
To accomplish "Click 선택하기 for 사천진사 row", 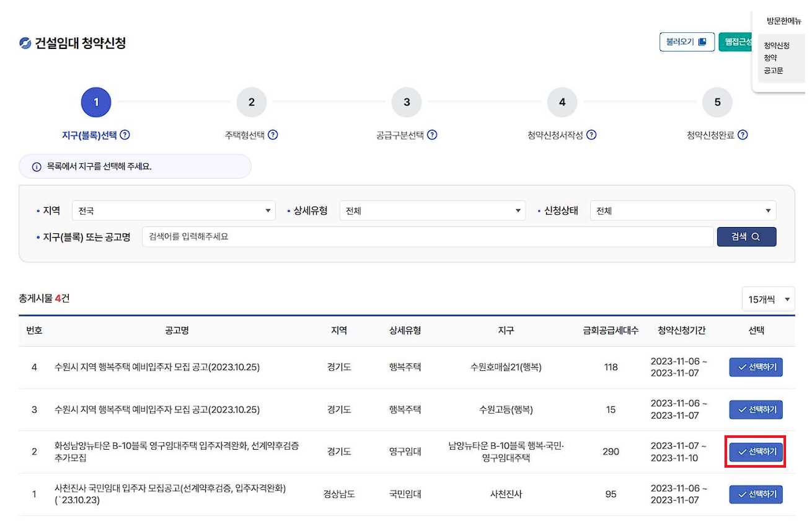I will point(756,494).
